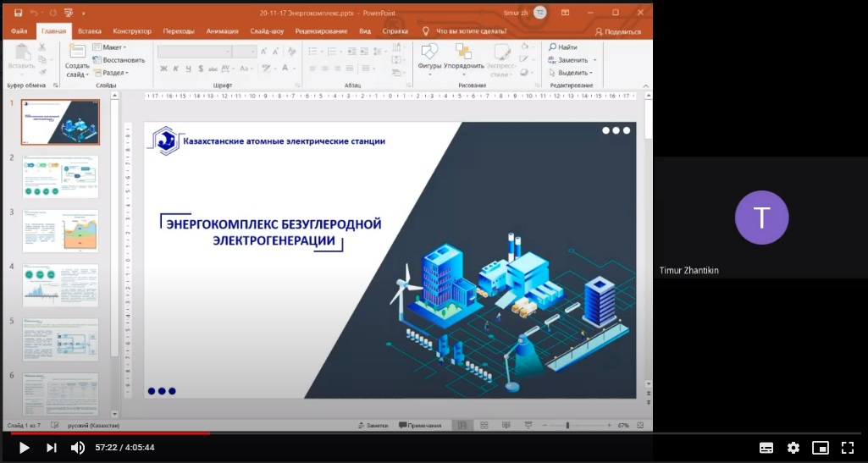This screenshot has height=463, width=868.
Task: Toggle the Notes (Заметки) pane
Action: [x=373, y=425]
